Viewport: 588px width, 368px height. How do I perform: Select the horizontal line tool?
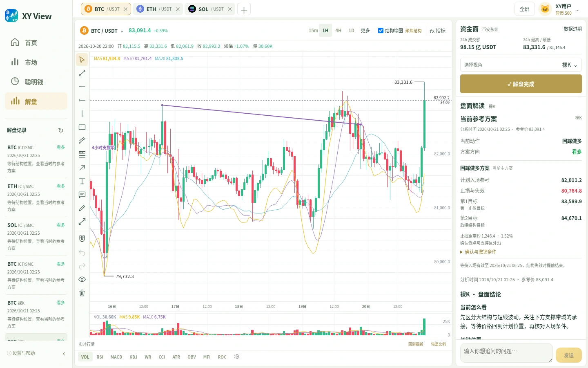(82, 87)
